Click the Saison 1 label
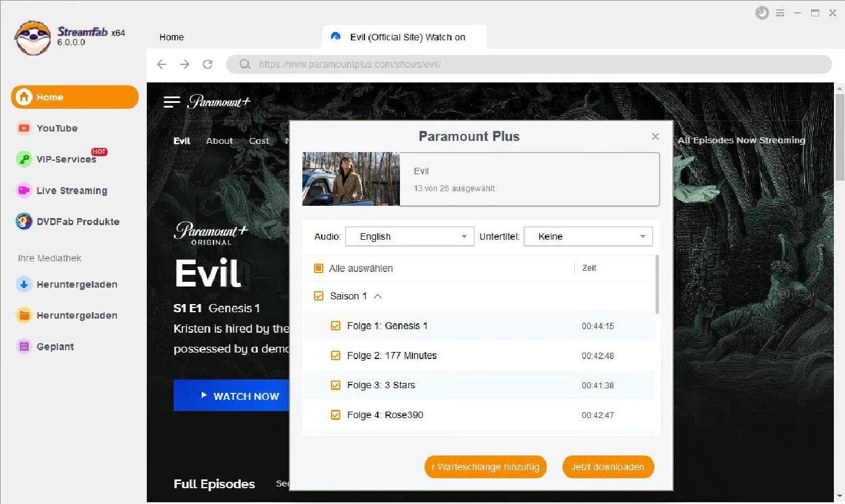Viewport: 845px width, 504px height. [349, 296]
